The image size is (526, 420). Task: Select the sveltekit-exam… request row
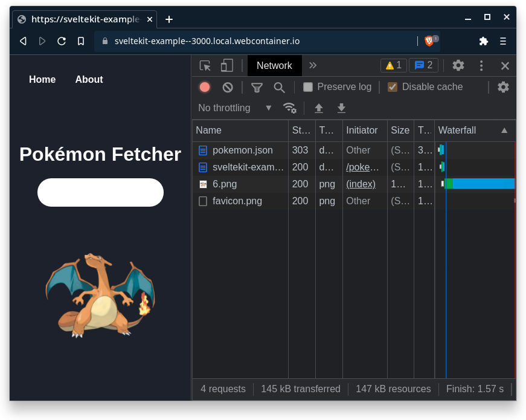(354, 167)
